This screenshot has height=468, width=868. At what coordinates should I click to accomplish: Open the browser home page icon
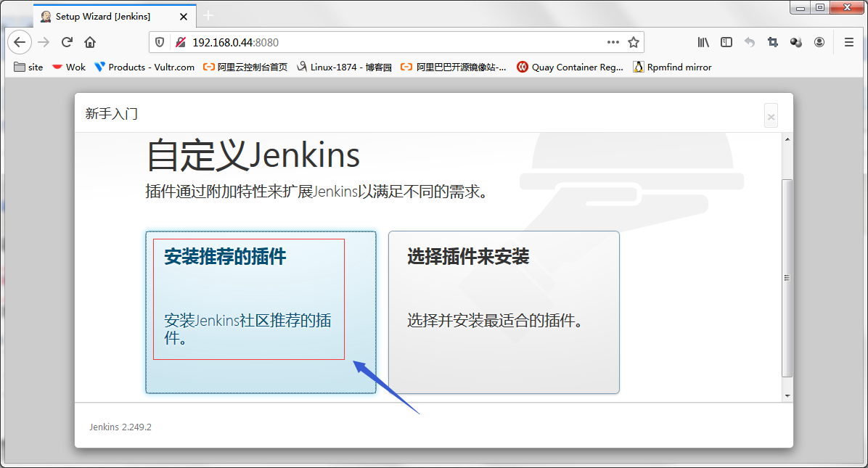coord(90,42)
